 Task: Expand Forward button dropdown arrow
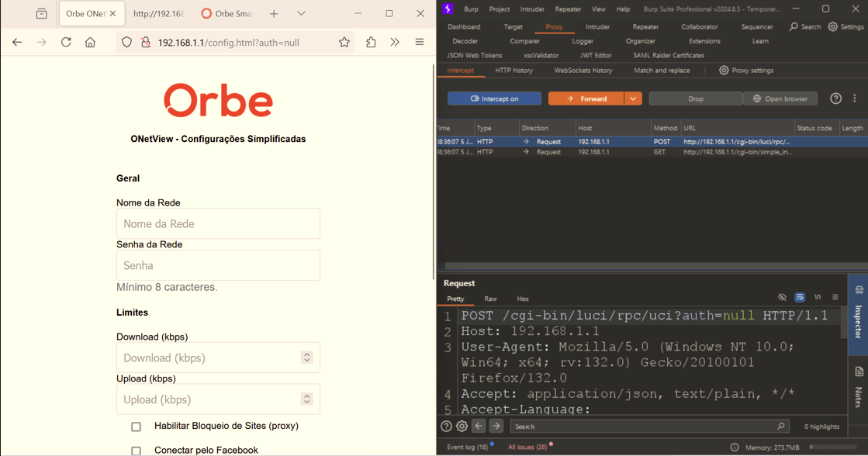tap(633, 98)
